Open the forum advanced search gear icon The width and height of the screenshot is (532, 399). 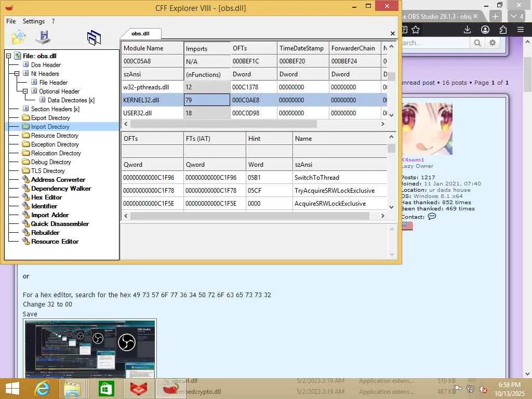pos(493,43)
